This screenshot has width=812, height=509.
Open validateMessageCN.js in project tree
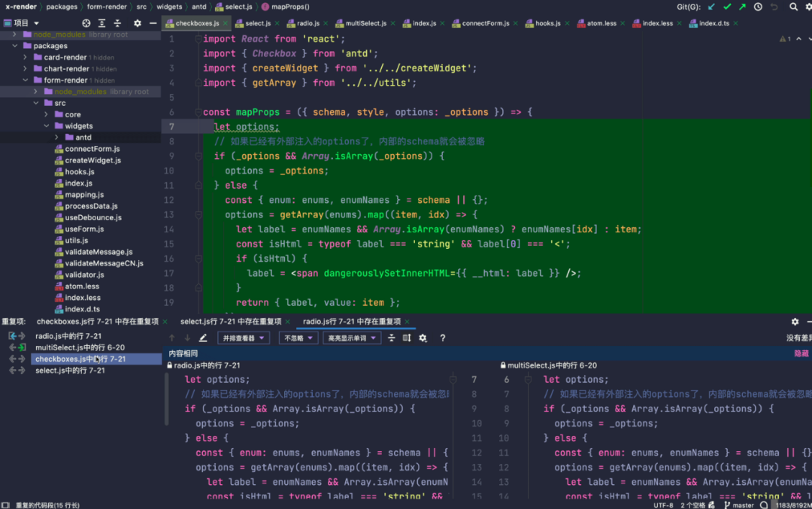(x=104, y=263)
